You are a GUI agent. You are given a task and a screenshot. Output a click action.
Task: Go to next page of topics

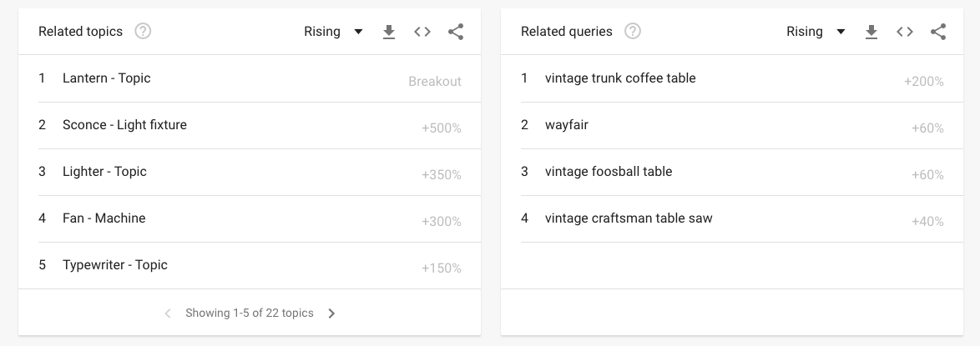332,313
